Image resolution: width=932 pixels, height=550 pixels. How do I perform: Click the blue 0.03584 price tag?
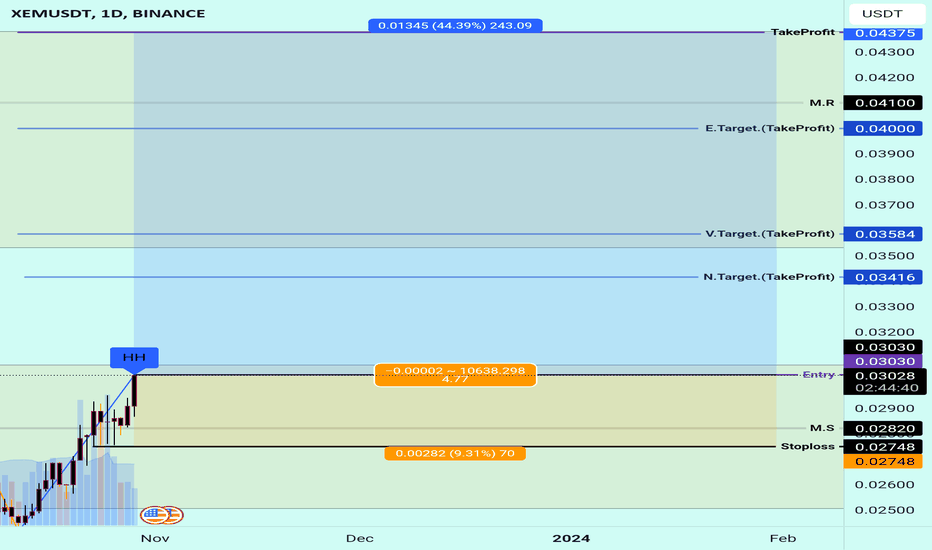point(883,234)
